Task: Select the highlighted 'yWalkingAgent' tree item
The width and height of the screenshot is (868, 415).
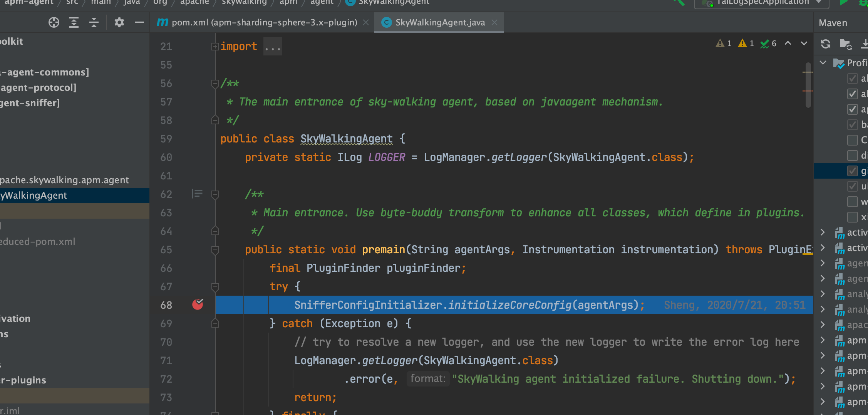Action: click(75, 196)
